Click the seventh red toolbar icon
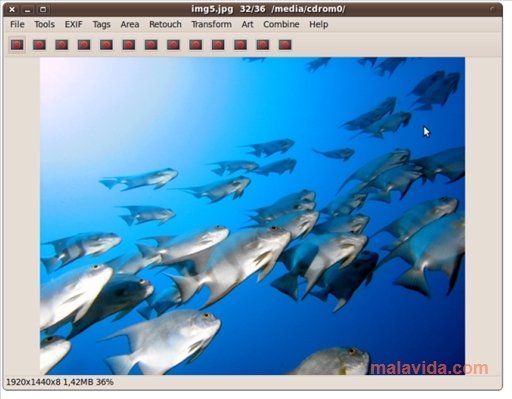512x399 pixels. [151, 45]
